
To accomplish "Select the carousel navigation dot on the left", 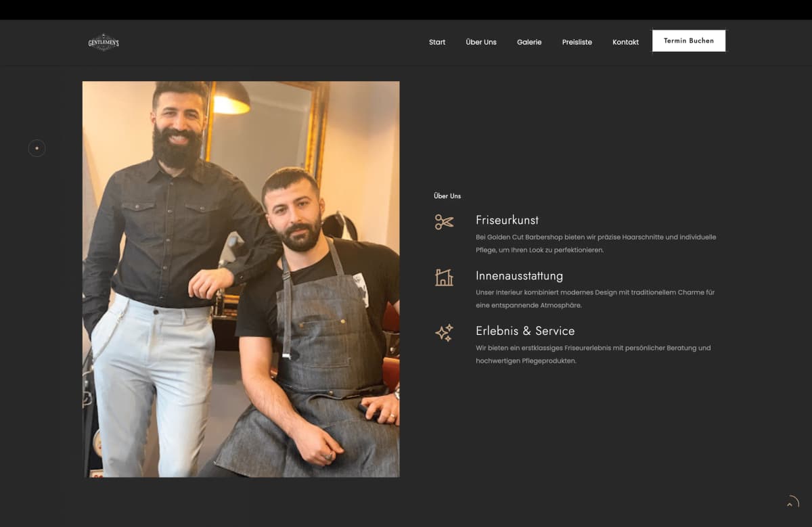I will coord(37,148).
